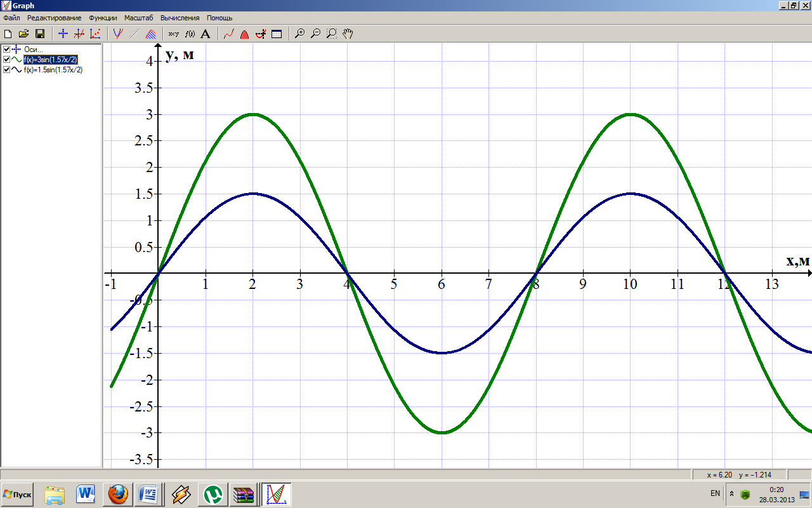Click the Edit axes toolbar icon

[63, 34]
